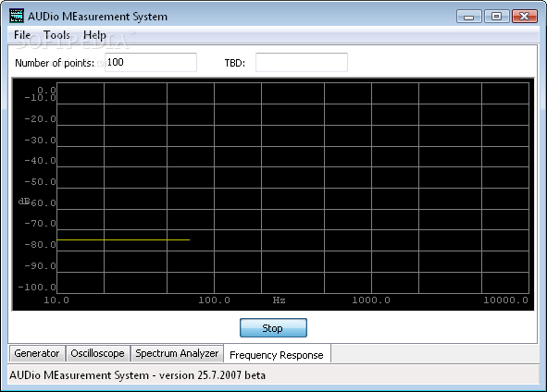Stop the frequency response measurement
The image size is (547, 392).
coord(274,328)
